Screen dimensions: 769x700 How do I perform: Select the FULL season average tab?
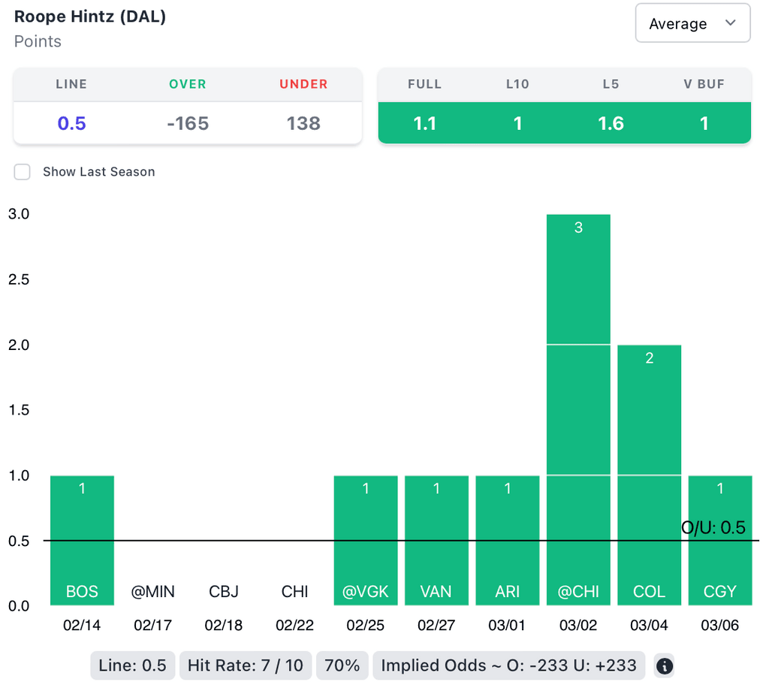click(424, 122)
